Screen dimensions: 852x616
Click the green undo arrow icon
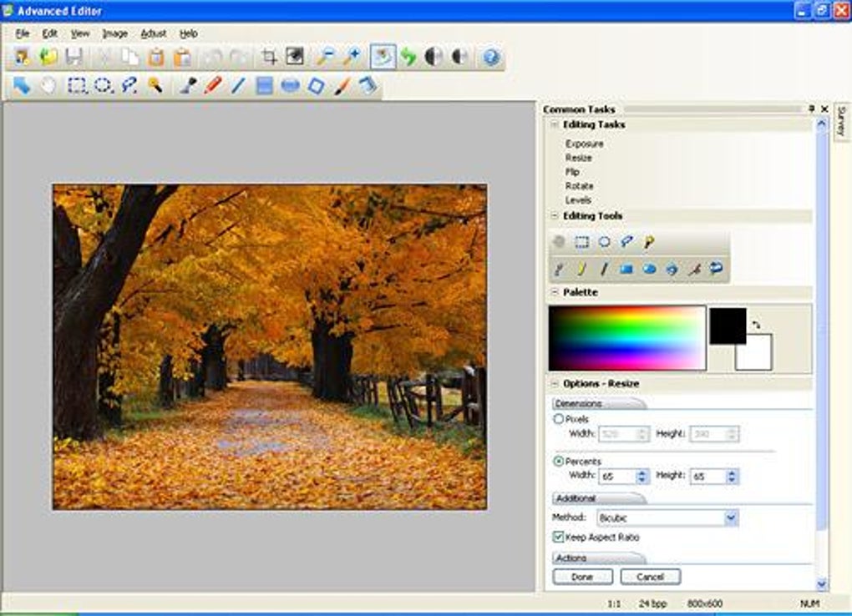[x=408, y=57]
